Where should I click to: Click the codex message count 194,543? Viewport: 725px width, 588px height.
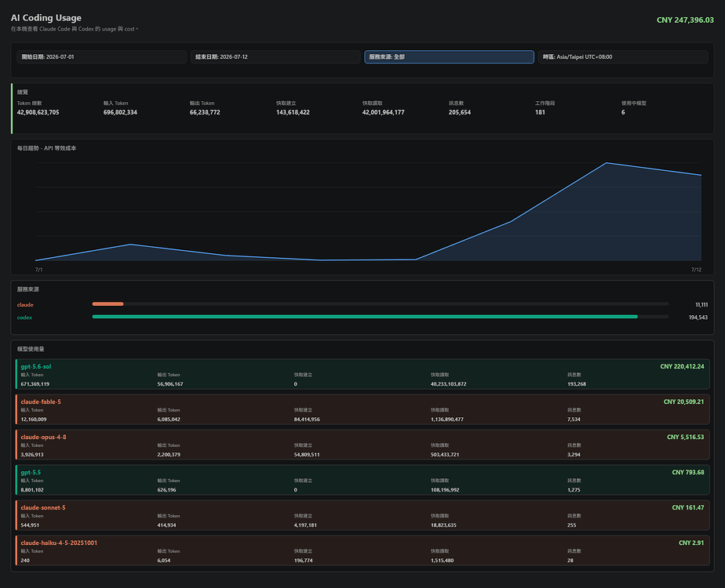(x=698, y=318)
